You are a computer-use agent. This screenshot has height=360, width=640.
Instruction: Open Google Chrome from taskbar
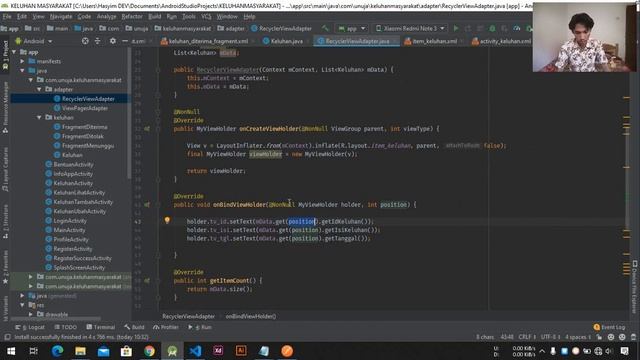[149, 351]
